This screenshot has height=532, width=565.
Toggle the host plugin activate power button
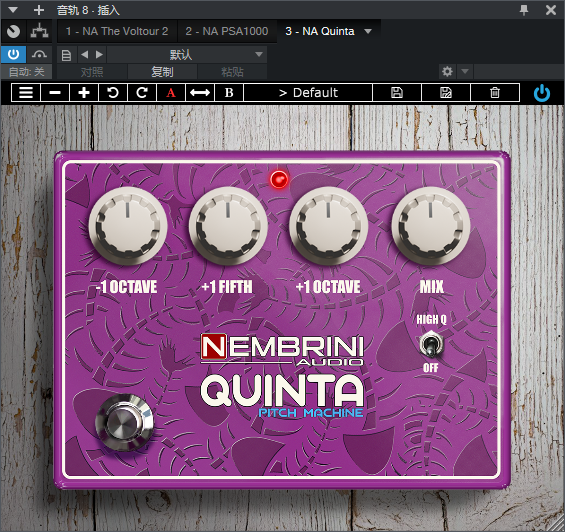pyautogui.click(x=13, y=54)
